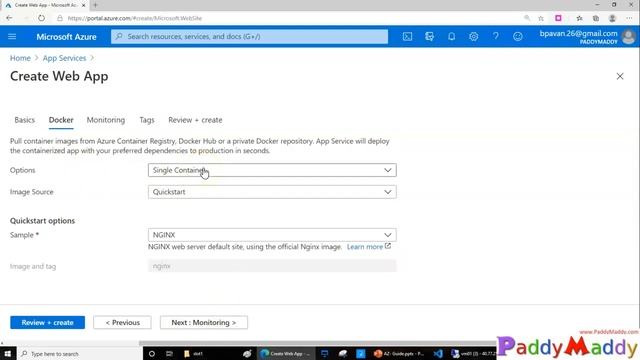The image size is (640, 360).
Task: Go to App Services breadcrumb
Action: coord(64,58)
